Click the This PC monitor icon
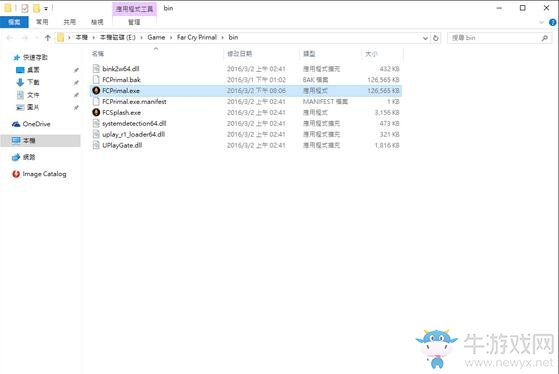This screenshot has width=559, height=374. 16,140
